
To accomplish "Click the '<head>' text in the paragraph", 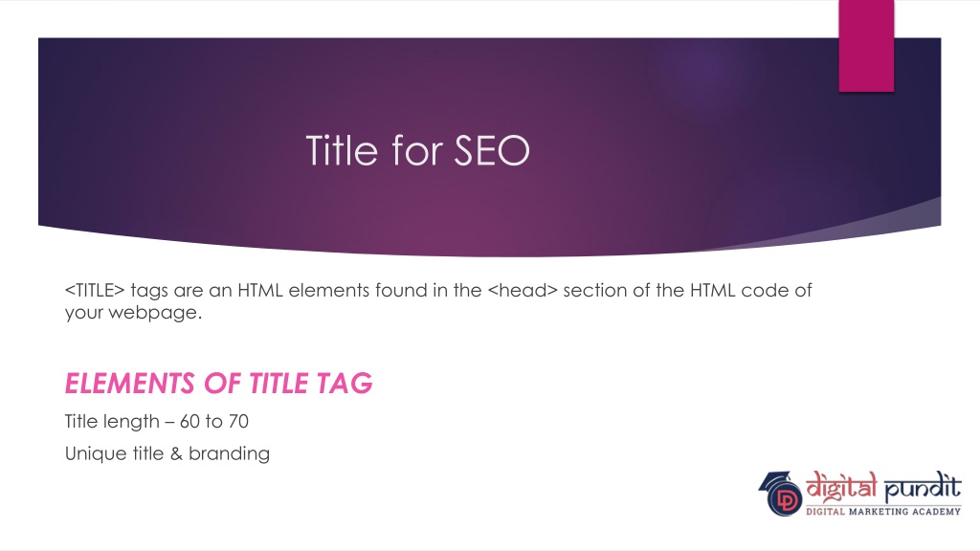I will point(522,291).
